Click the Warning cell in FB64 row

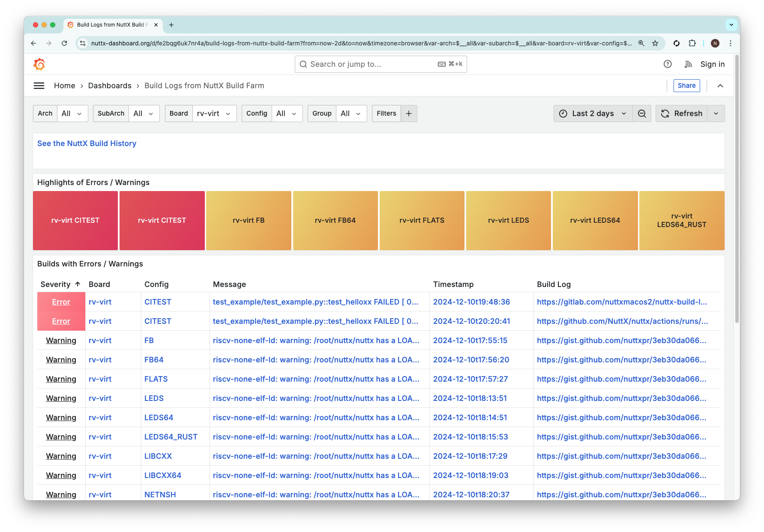tap(61, 360)
